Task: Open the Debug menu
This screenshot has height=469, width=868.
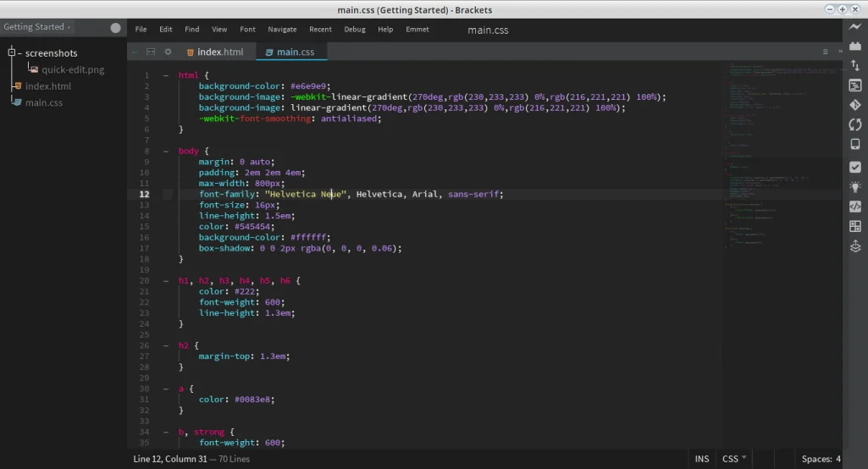Action: (355, 30)
